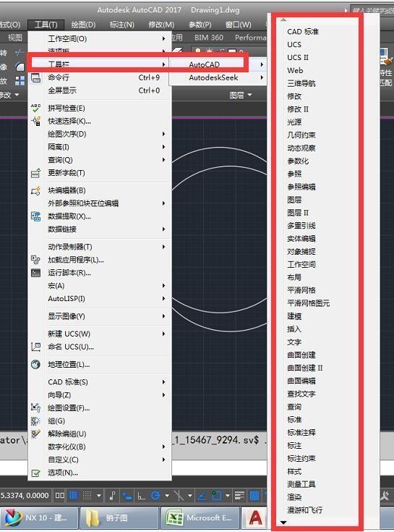Open object snap dropdown arrow

227,496
